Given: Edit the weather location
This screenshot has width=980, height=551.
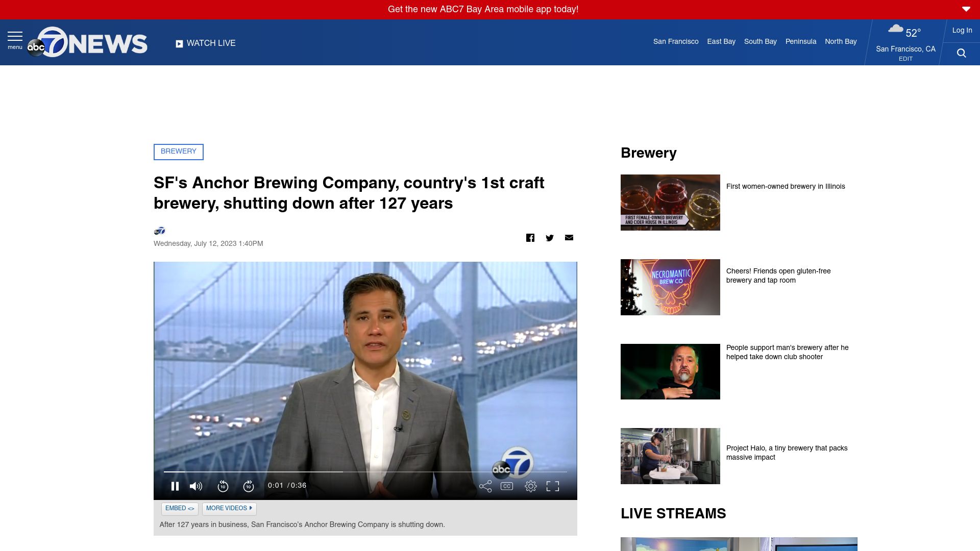Looking at the screenshot, I should [x=905, y=59].
